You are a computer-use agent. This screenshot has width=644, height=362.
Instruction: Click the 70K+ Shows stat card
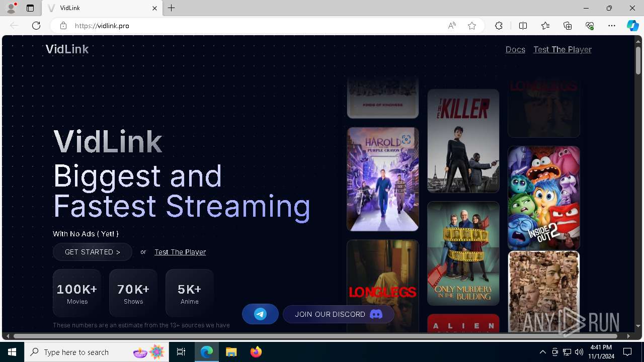tap(133, 293)
